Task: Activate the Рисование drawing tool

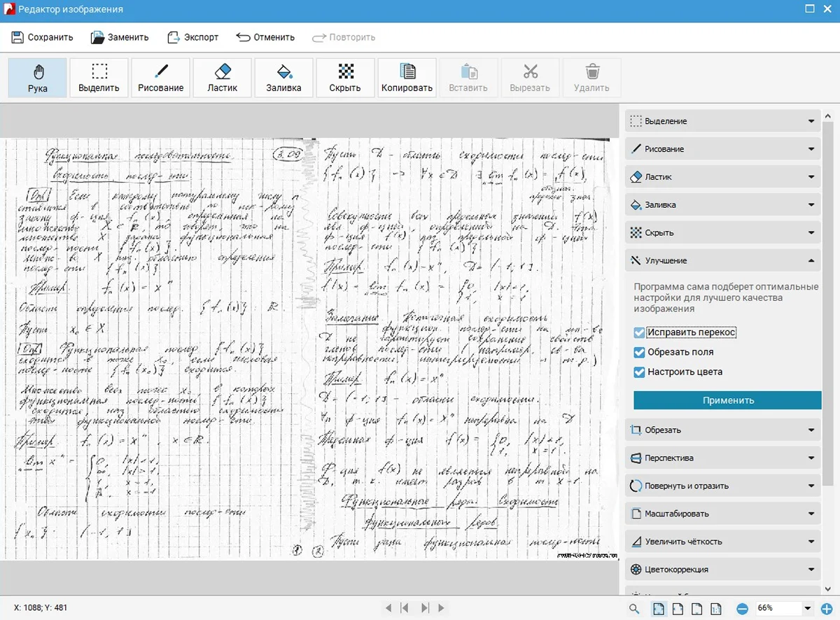Action: (x=160, y=78)
